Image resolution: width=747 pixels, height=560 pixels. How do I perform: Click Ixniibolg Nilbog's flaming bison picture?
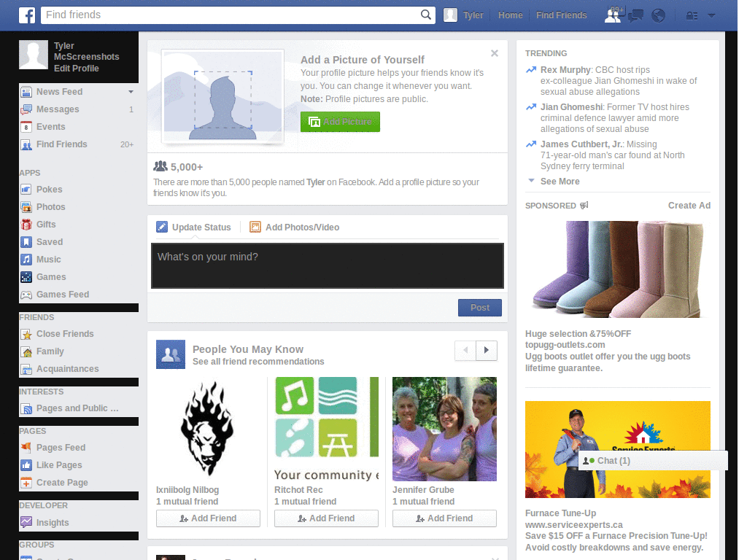(x=208, y=429)
